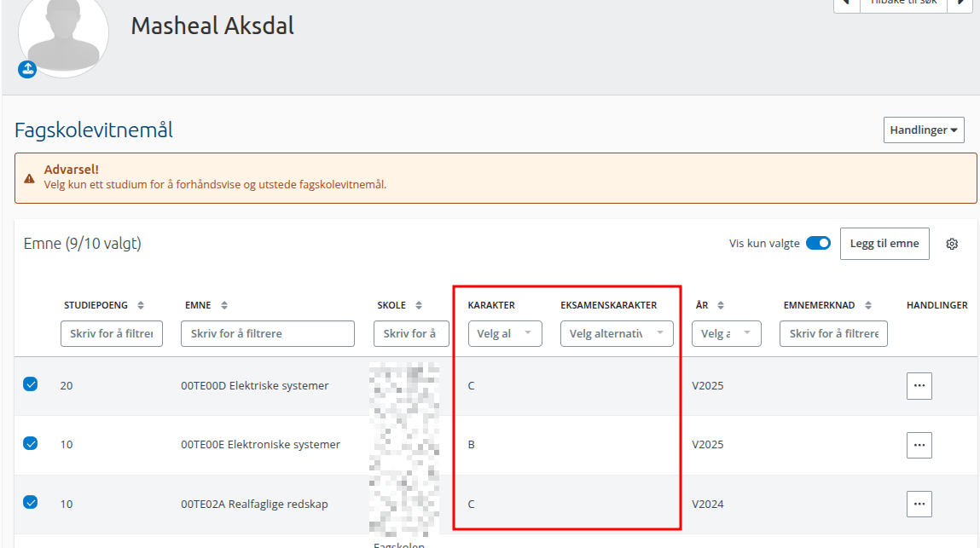The image size is (980, 548).
Task: Focus the Emne filter field
Action: [x=268, y=334]
